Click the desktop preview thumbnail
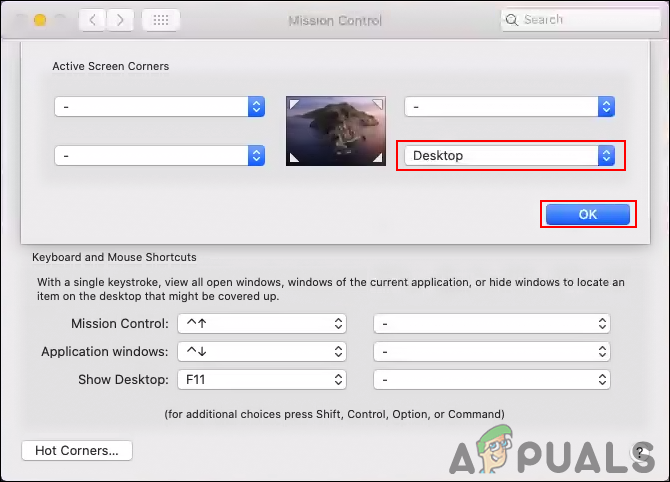The width and height of the screenshot is (670, 482). pos(336,131)
